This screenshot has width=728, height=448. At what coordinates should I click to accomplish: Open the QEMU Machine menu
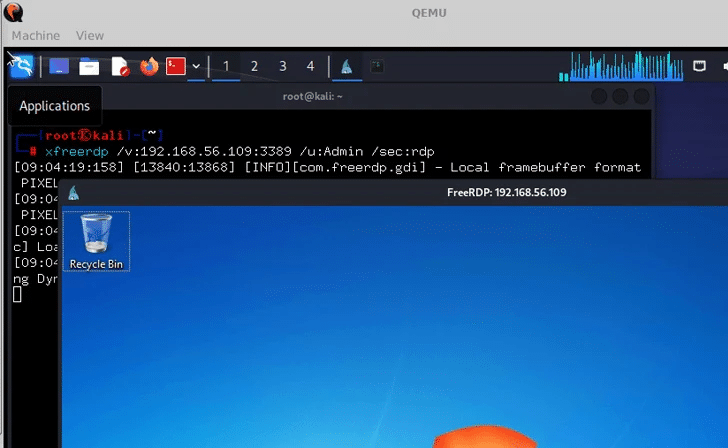36,35
